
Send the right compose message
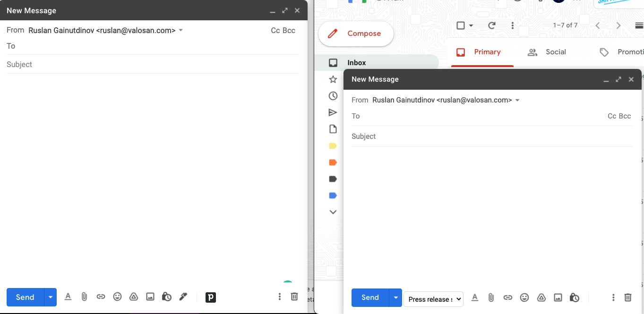[370, 297]
